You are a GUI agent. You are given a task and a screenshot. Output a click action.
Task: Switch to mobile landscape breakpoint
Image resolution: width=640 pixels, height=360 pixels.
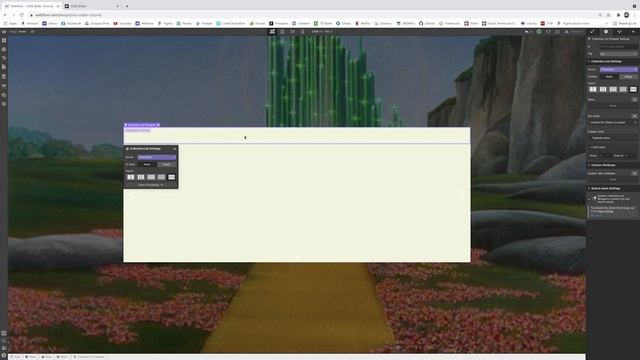[293, 31]
